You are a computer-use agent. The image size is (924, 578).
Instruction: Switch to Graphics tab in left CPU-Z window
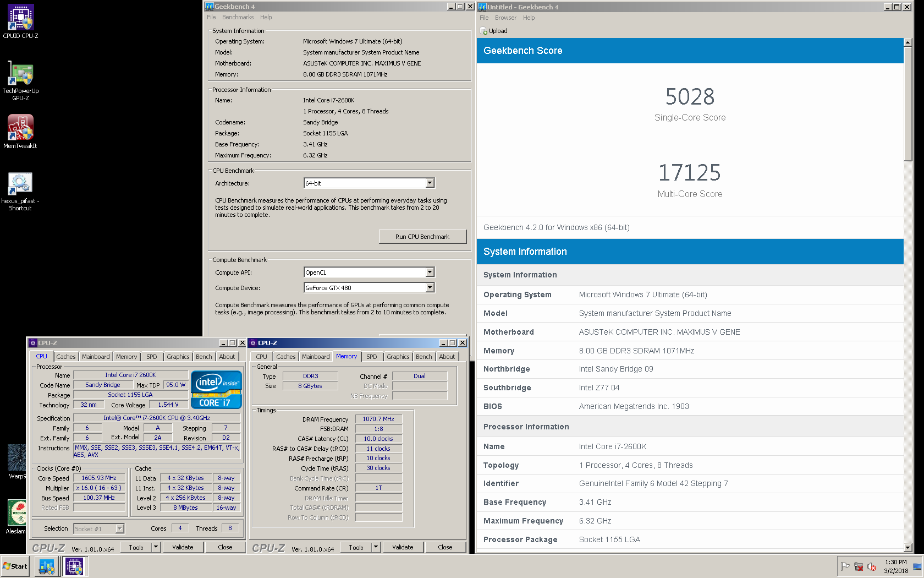coord(178,357)
